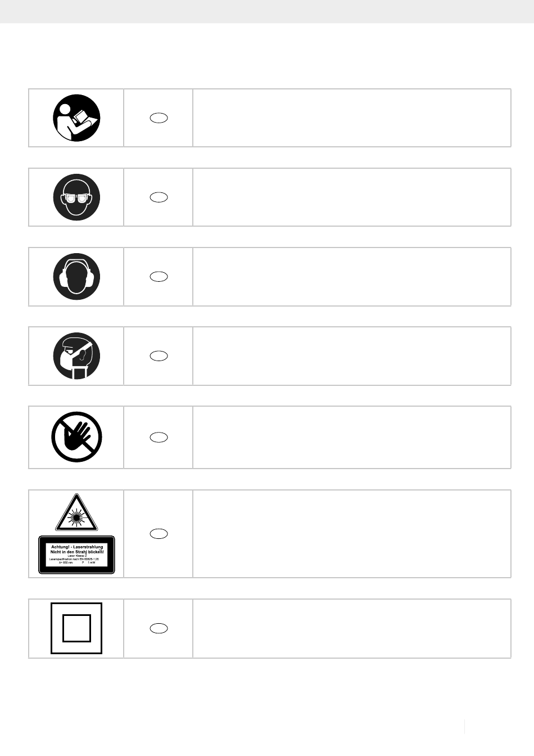
Task: Click the gray header bar at page top
Action: click(267, 11)
